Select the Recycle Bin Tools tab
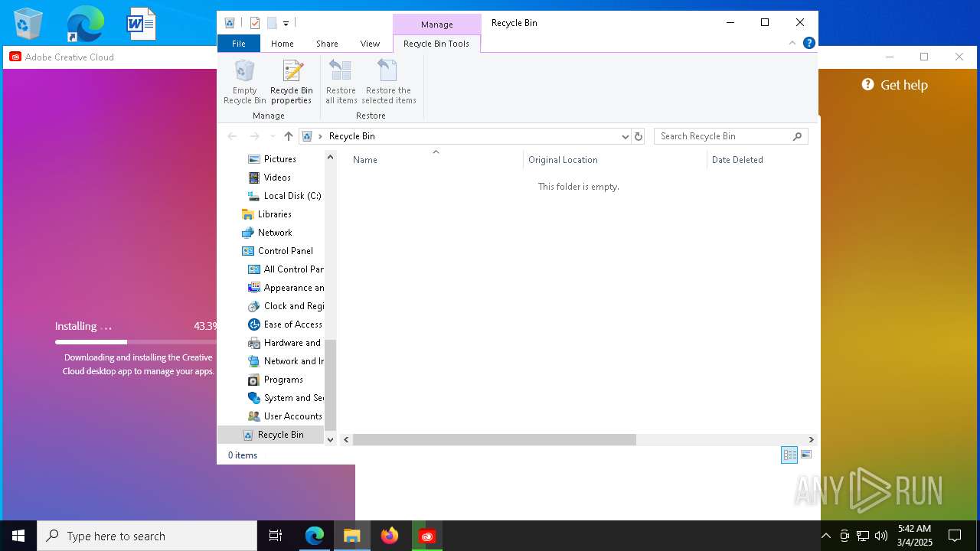 click(436, 44)
